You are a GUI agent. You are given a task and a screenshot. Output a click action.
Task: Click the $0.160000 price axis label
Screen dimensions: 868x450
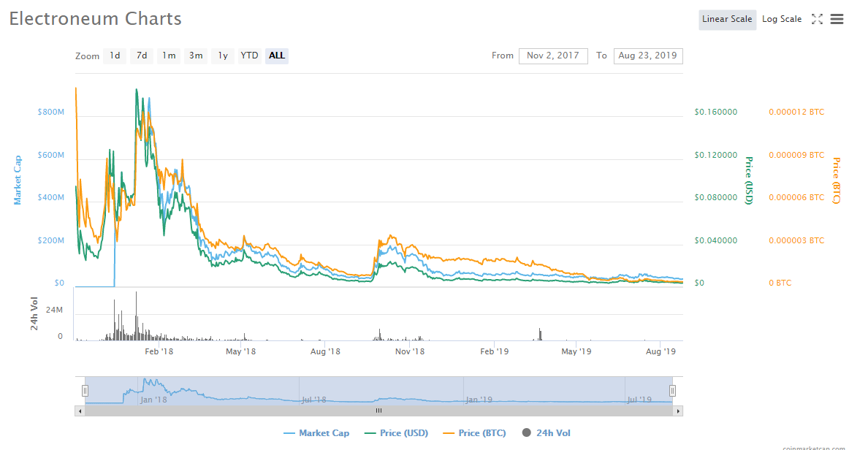716,112
